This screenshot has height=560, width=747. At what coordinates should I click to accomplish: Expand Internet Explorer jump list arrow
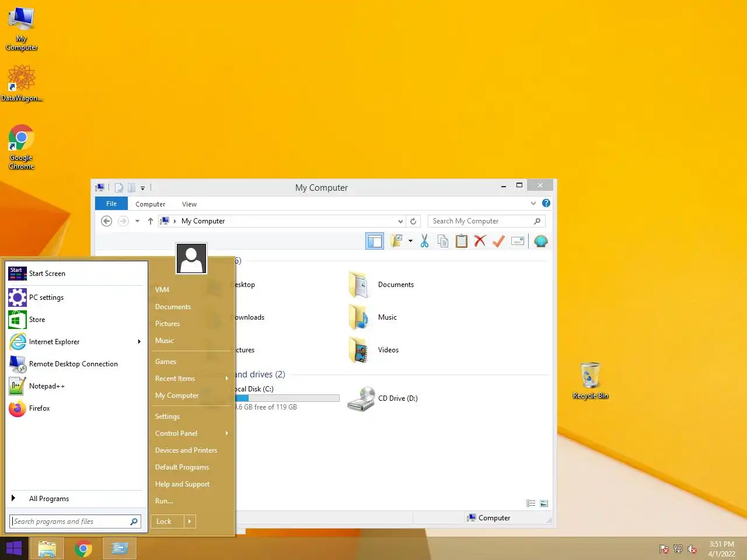(139, 342)
